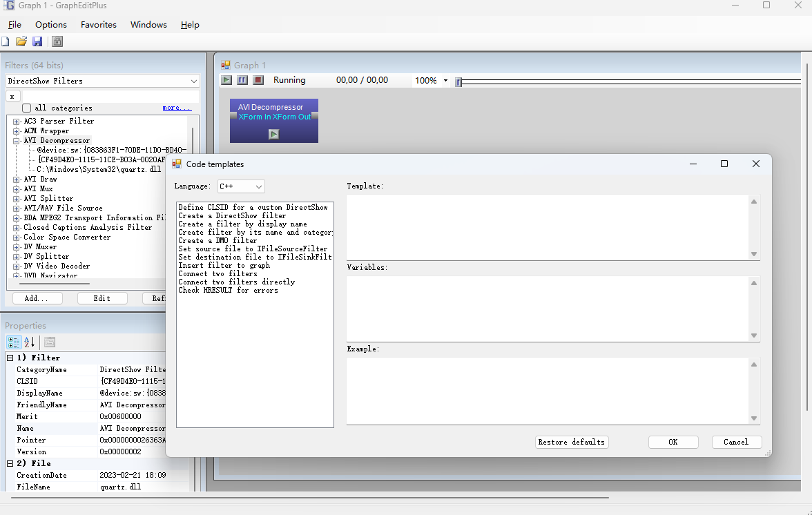Click the New graph toolbar icon

[x=6, y=41]
